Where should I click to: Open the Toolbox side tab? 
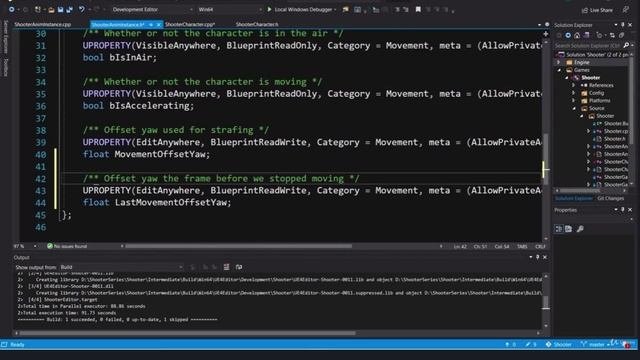tap(6, 67)
